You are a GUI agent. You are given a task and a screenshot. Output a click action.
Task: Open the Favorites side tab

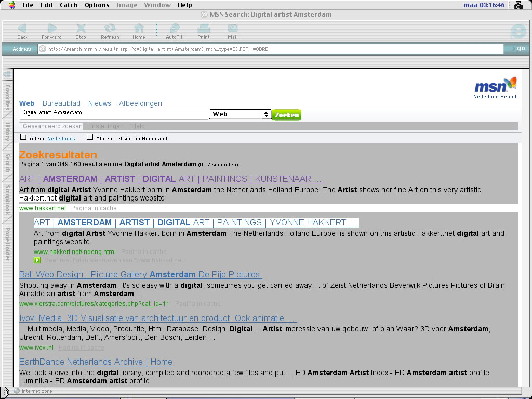coord(7,97)
